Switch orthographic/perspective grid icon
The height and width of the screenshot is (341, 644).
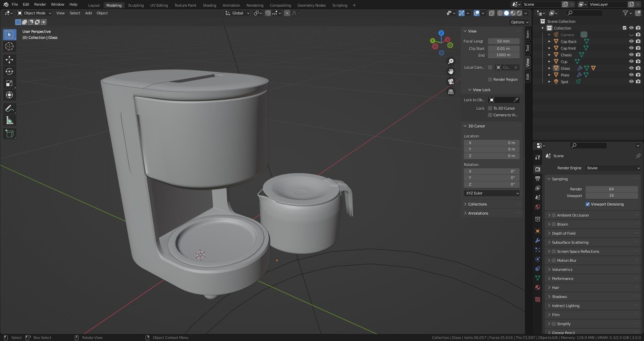click(451, 92)
